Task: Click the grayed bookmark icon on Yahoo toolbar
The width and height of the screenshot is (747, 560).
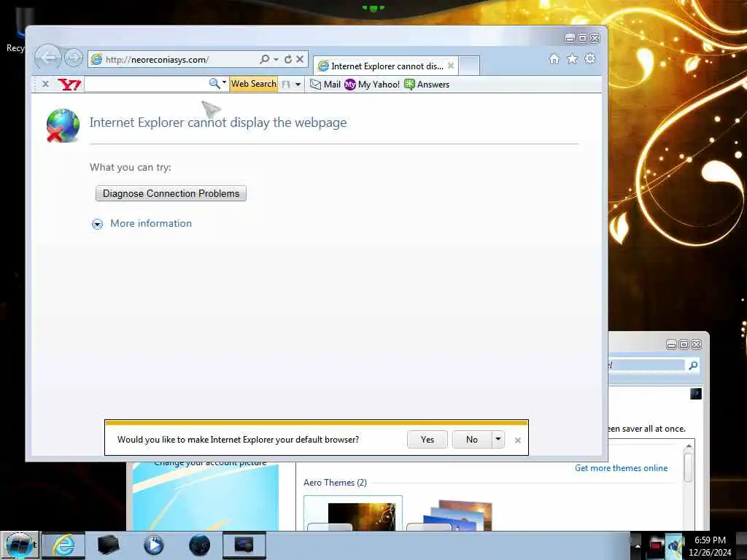Action: [286, 85]
